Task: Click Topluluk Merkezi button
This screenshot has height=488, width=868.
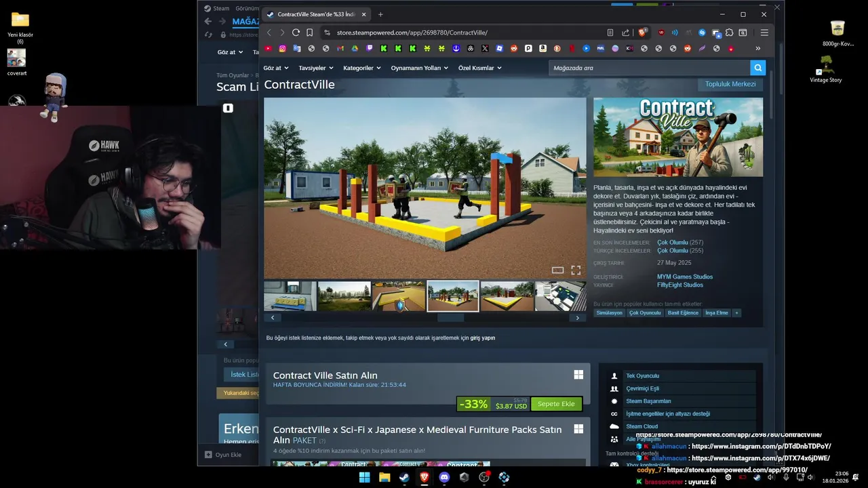Action: (x=730, y=84)
